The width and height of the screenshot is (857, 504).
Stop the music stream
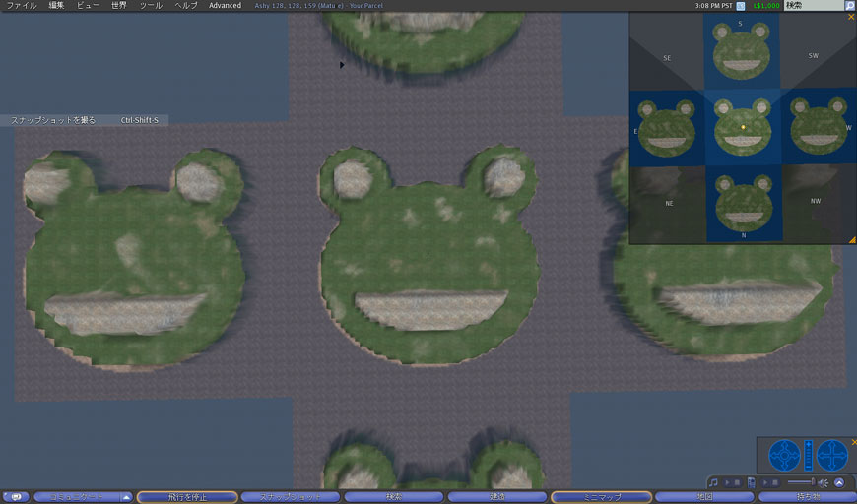point(737,482)
